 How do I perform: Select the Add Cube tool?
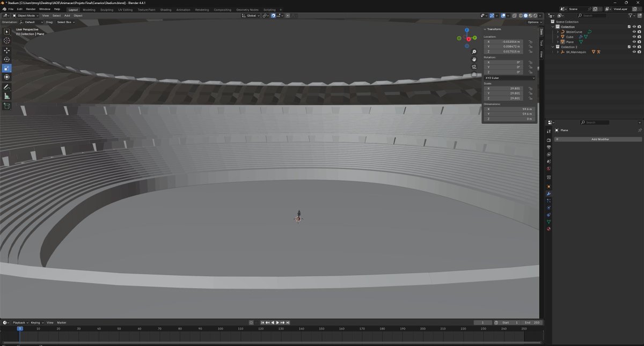[6, 105]
